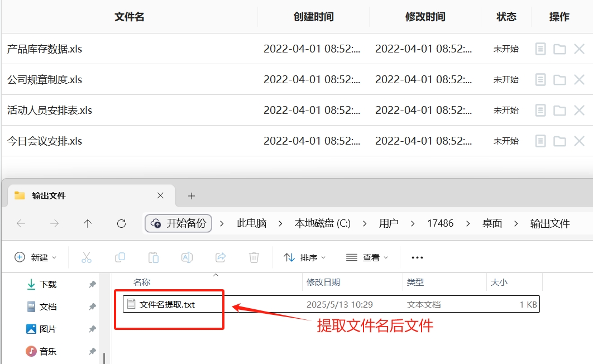Expand chevron after 用户 breadcrumb
This screenshot has height=364, width=593.
coord(413,223)
